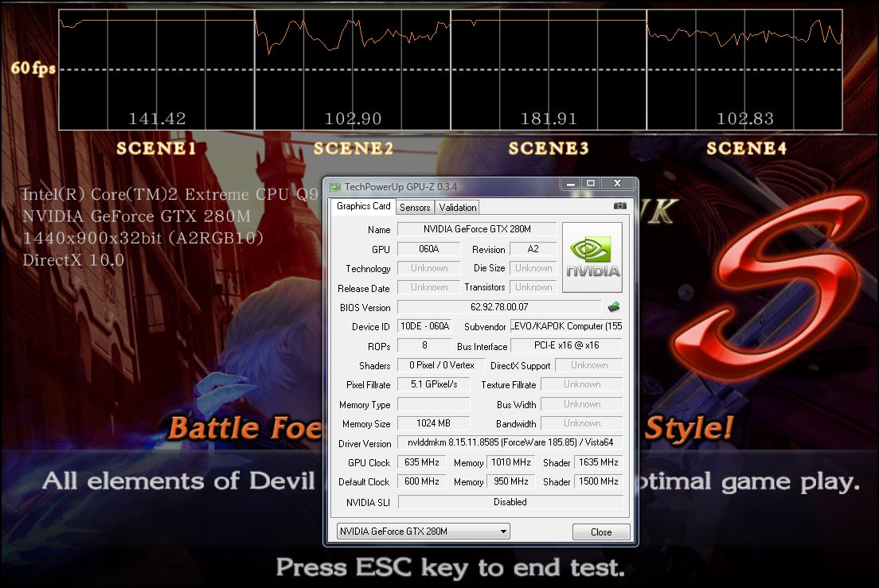
Task: Click the Texture Fillrate Unknown field
Action: pos(582,384)
